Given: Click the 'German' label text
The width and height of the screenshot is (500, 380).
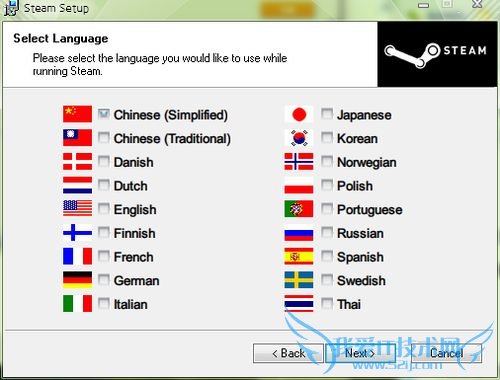Looking at the screenshot, I should click(x=136, y=281).
